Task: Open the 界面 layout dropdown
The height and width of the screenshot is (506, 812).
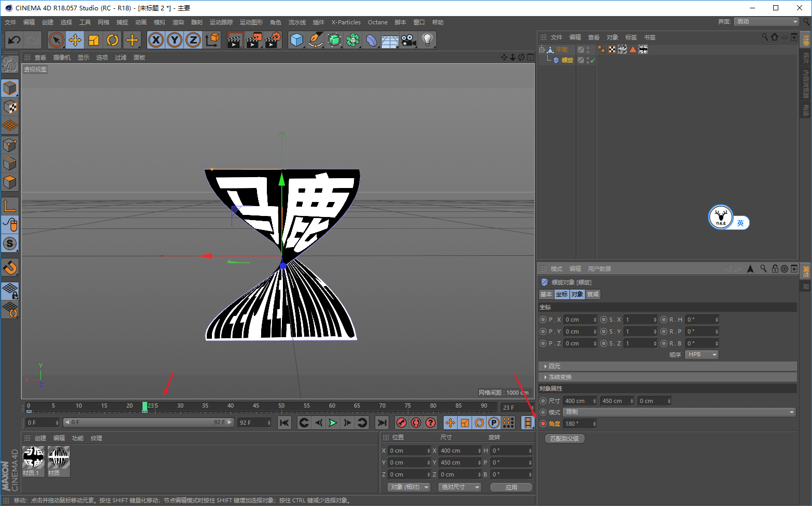Action: [x=767, y=22]
